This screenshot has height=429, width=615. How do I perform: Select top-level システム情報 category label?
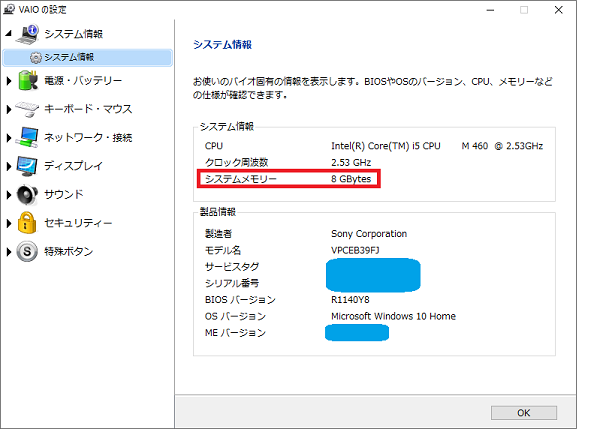pos(73,34)
